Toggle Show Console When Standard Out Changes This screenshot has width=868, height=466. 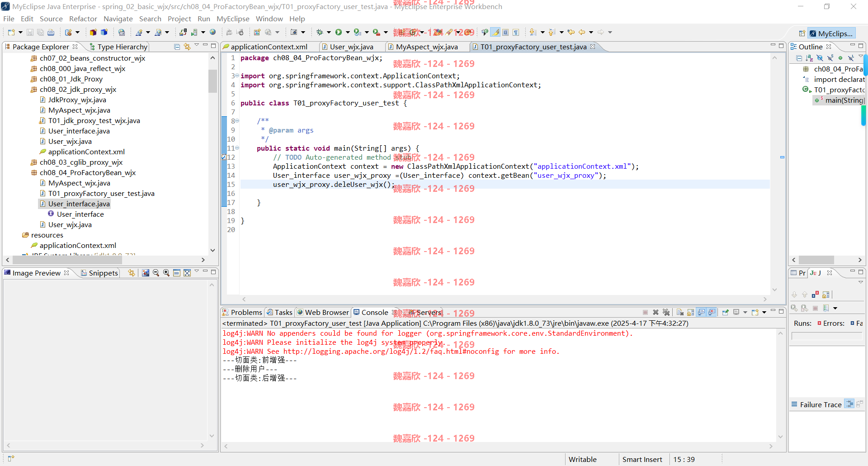tap(701, 312)
